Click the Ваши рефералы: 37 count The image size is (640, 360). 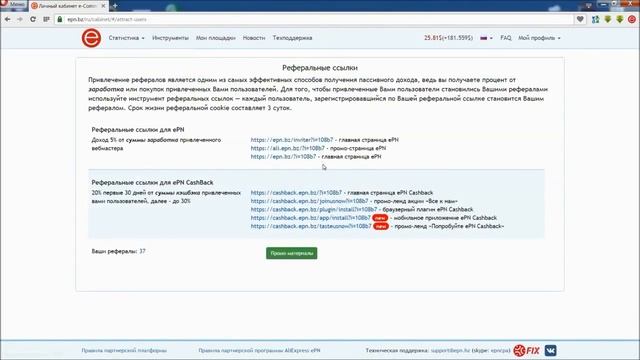[118, 251]
